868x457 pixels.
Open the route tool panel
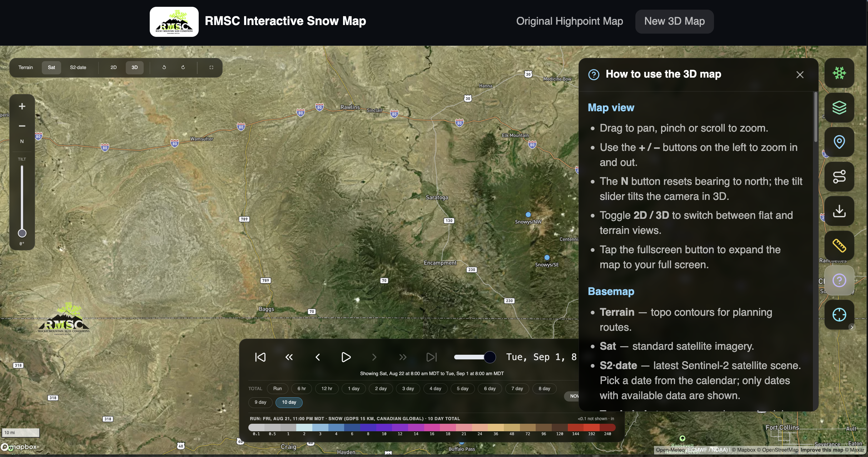pos(839,177)
